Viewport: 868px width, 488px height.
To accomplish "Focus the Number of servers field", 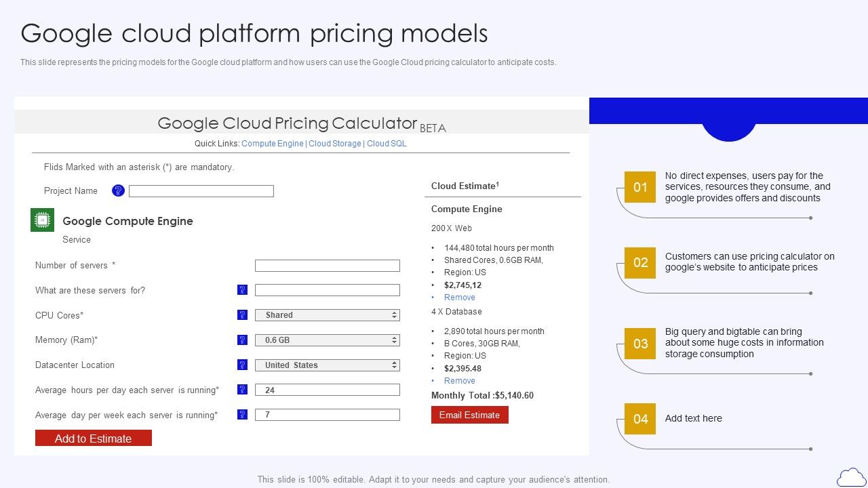I will coord(328,266).
